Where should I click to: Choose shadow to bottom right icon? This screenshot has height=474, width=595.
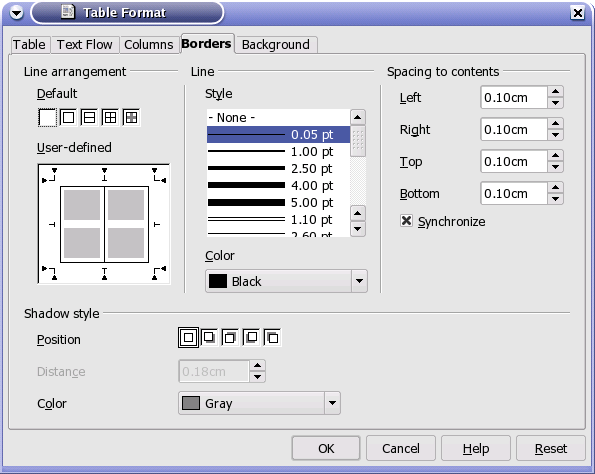tap(209, 337)
